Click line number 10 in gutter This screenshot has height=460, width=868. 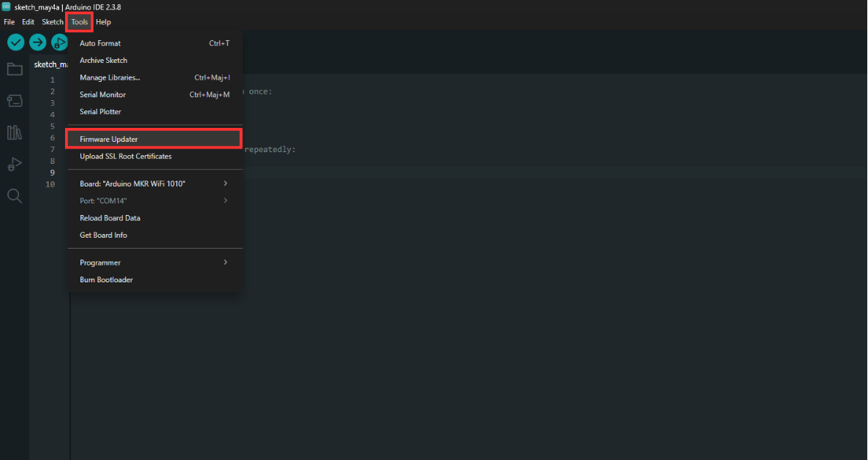[x=50, y=184]
